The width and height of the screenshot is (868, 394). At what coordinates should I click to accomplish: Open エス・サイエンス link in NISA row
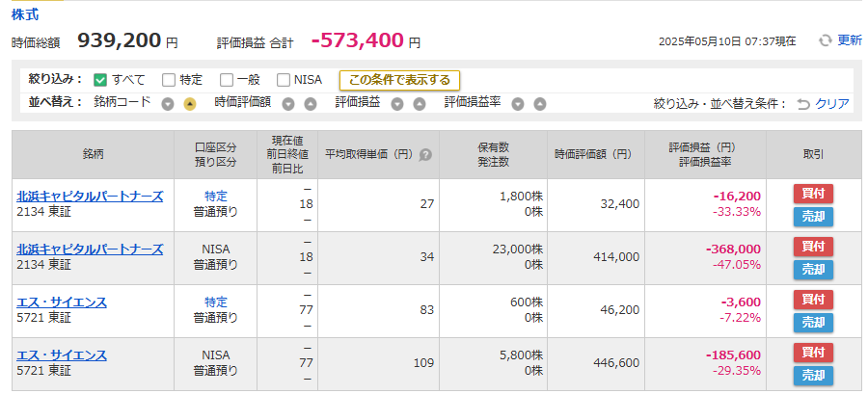(x=62, y=355)
